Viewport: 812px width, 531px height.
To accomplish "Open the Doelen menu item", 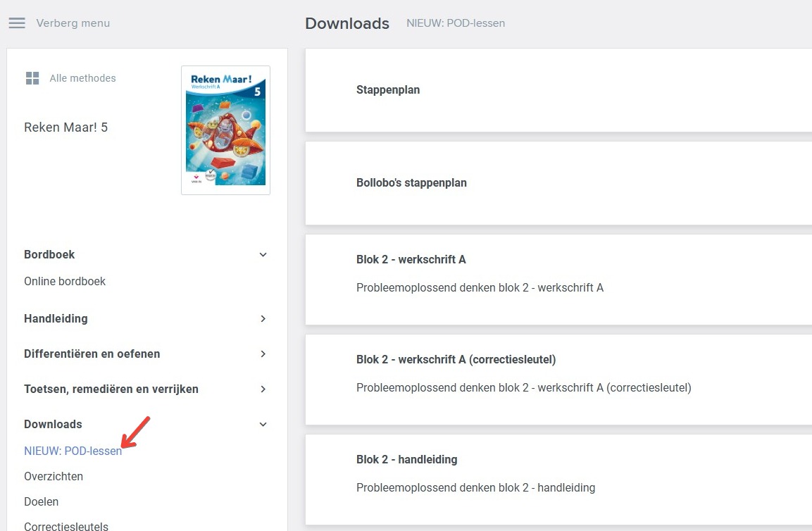I will (42, 502).
